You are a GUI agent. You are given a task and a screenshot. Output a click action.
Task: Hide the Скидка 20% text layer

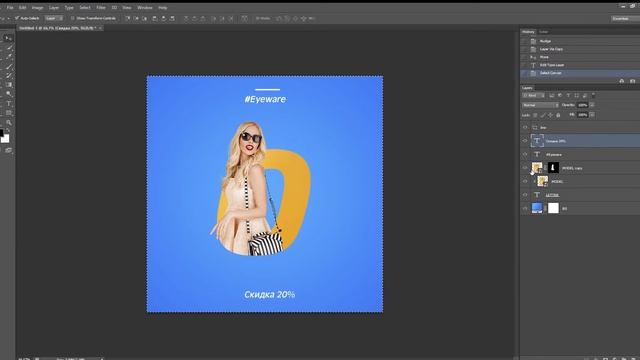[525, 141]
